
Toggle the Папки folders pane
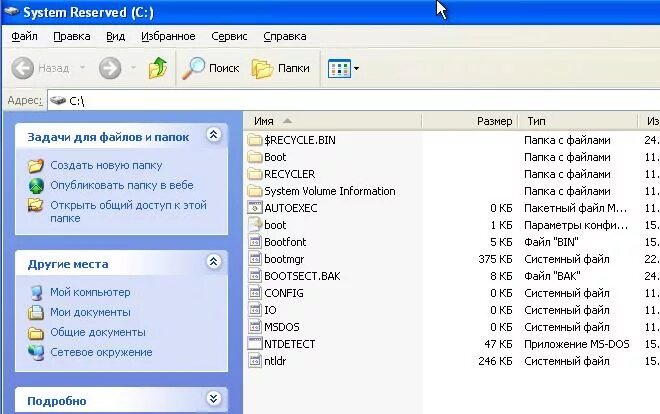coord(281,68)
